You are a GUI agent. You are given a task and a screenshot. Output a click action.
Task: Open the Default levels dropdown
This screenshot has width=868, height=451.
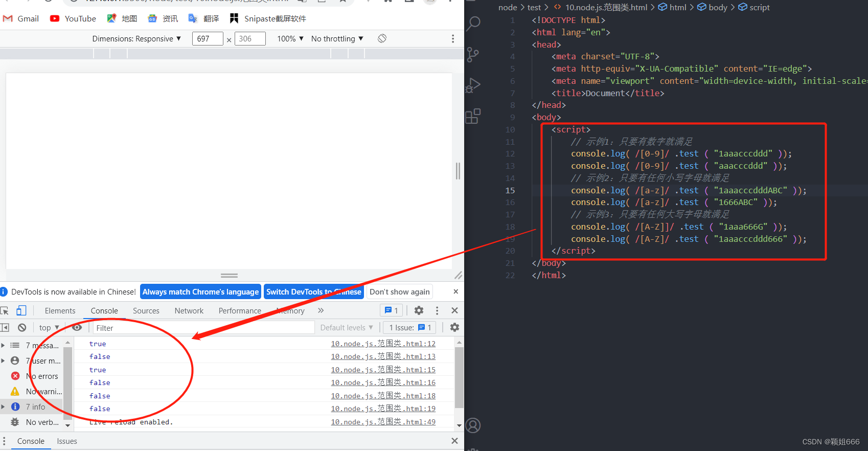click(347, 327)
